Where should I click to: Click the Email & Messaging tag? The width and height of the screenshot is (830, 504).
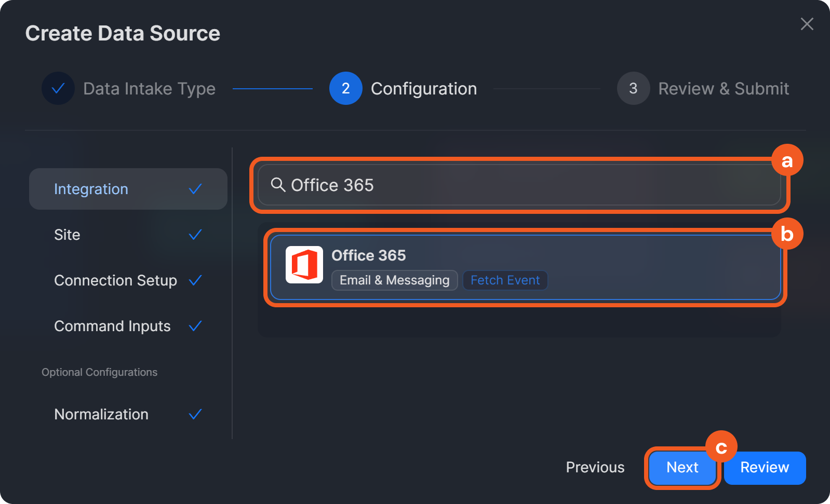(395, 280)
